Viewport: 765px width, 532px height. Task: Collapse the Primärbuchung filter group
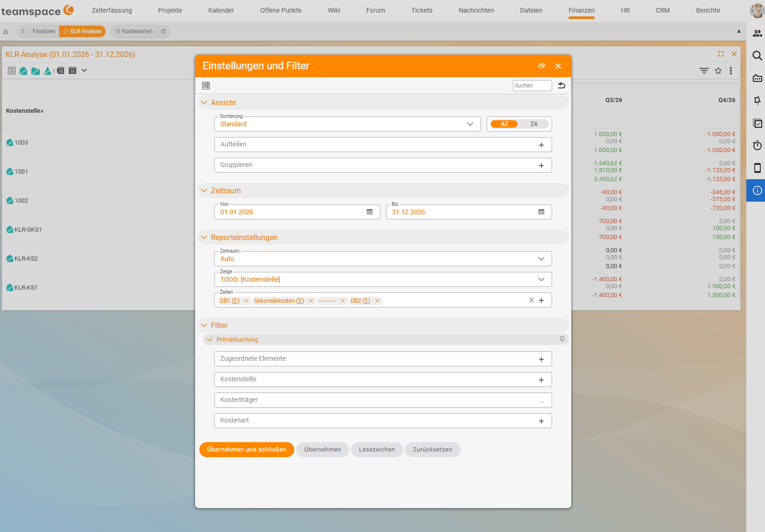click(x=209, y=339)
